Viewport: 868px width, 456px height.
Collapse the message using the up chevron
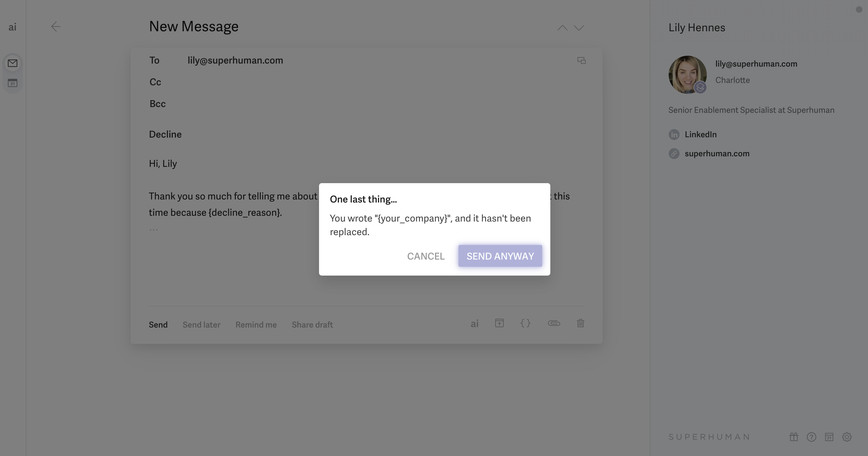(x=563, y=28)
